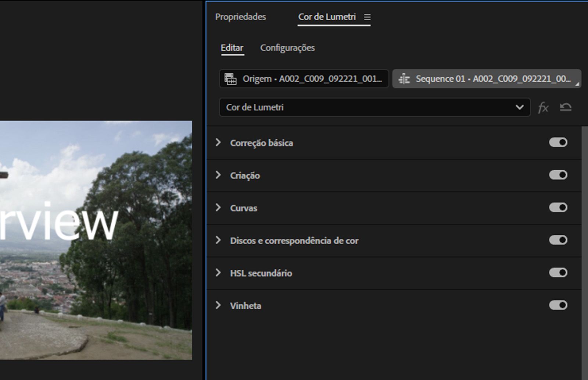Click the source clip icon beside Origem
Screen dimensions: 588x380
click(x=230, y=79)
